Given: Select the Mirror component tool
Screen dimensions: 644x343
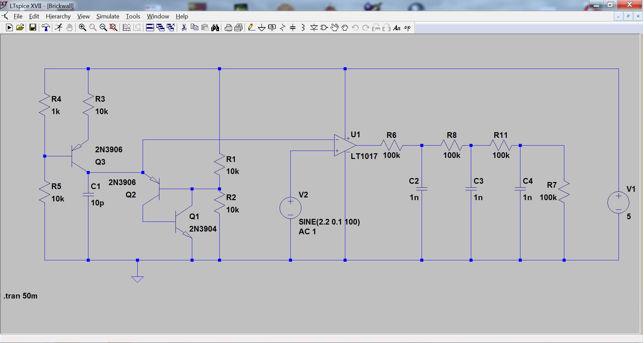Looking at the screenshot, I should 386,28.
